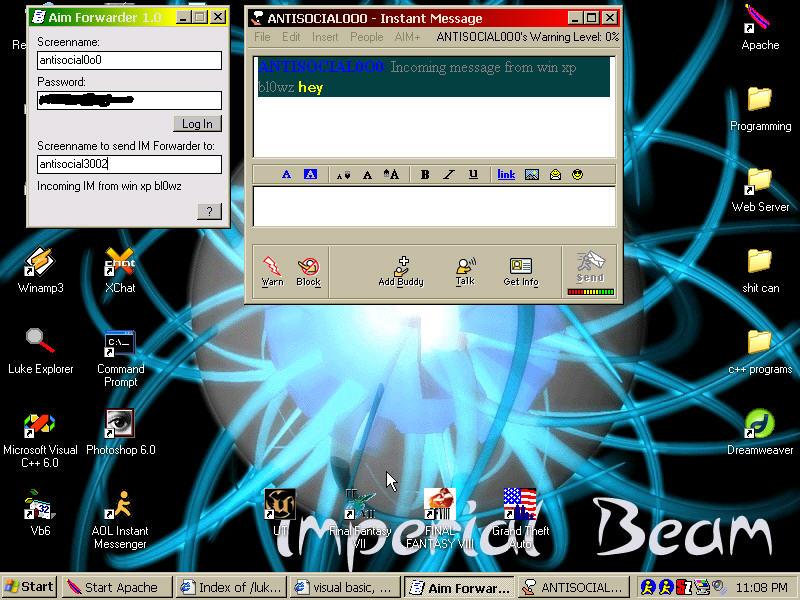Select Vb6 desktop shortcut
800x600 pixels.
[x=40, y=513]
